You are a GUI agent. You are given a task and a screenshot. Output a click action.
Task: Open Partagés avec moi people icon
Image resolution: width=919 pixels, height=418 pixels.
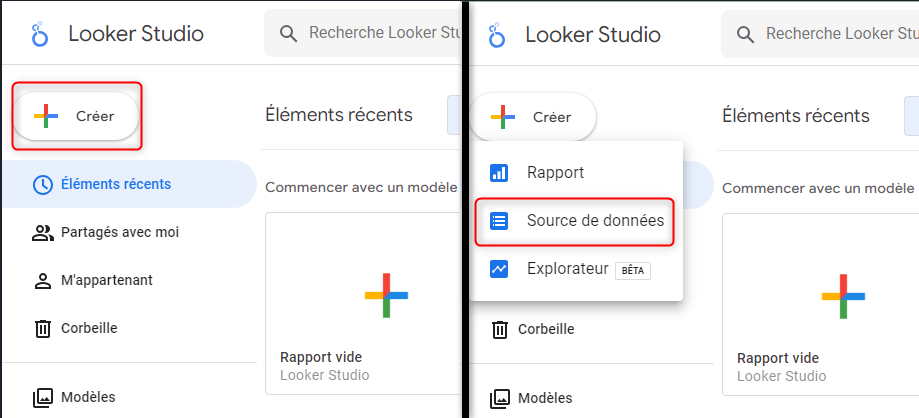coord(43,232)
